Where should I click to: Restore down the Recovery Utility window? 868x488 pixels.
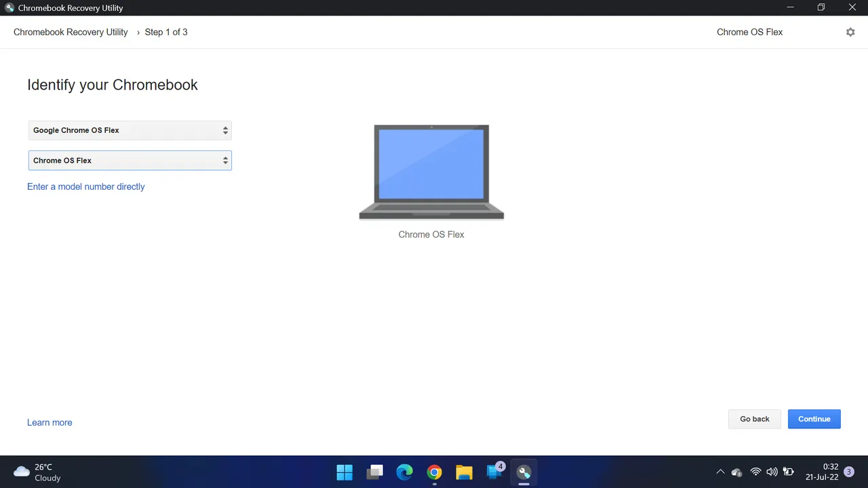(821, 7)
